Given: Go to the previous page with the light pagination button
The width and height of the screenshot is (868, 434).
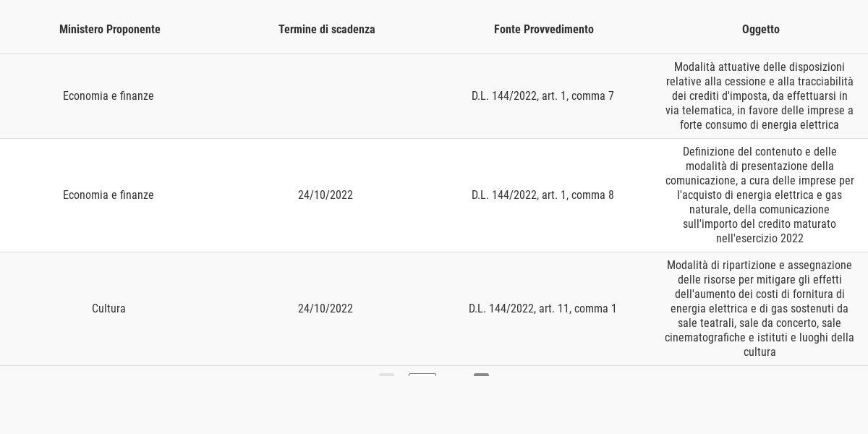Looking at the screenshot, I should 386,375.
